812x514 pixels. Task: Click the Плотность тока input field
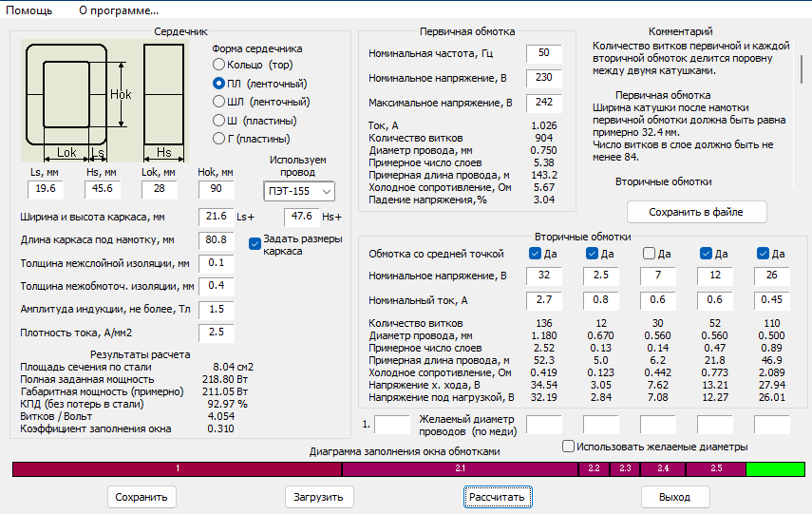tap(216, 333)
